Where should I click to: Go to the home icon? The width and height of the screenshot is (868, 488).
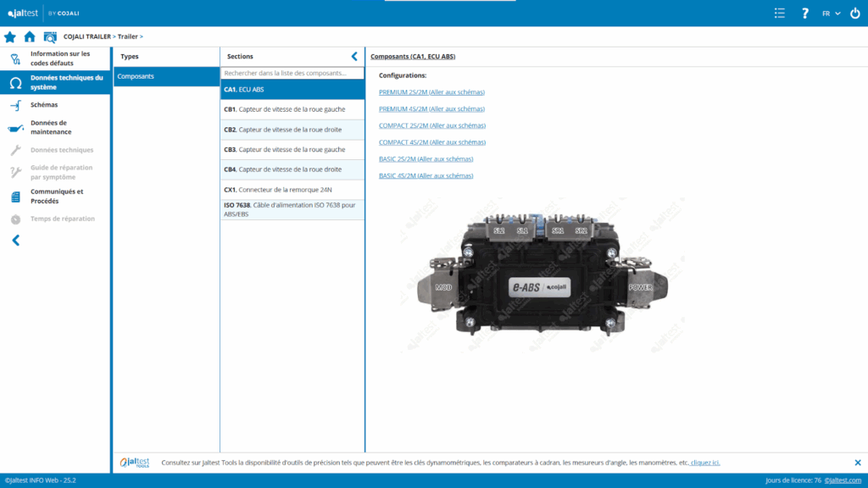30,36
